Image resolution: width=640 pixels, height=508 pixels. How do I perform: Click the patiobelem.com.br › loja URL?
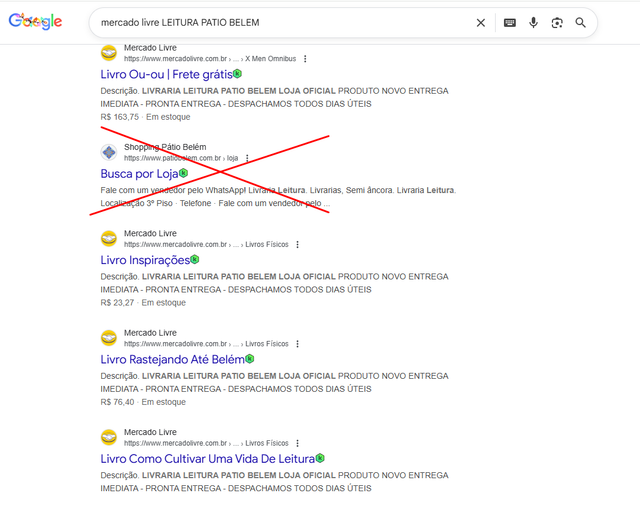click(181, 158)
